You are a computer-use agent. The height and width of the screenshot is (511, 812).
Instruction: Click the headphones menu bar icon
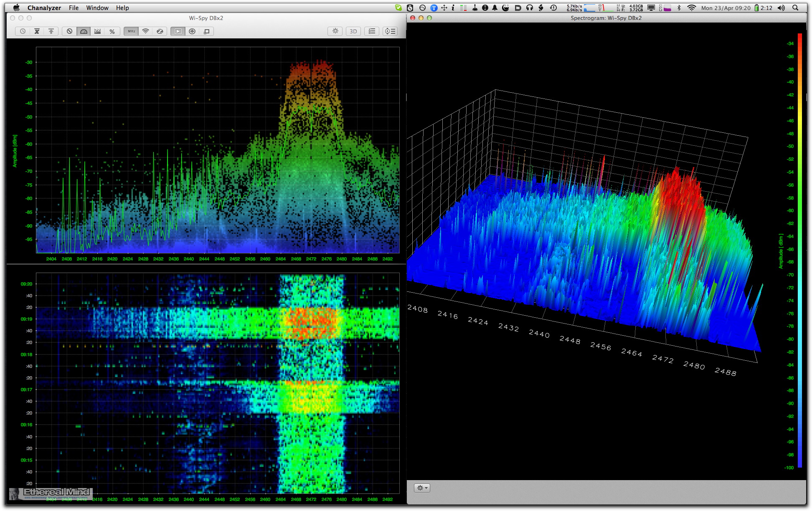coord(530,8)
